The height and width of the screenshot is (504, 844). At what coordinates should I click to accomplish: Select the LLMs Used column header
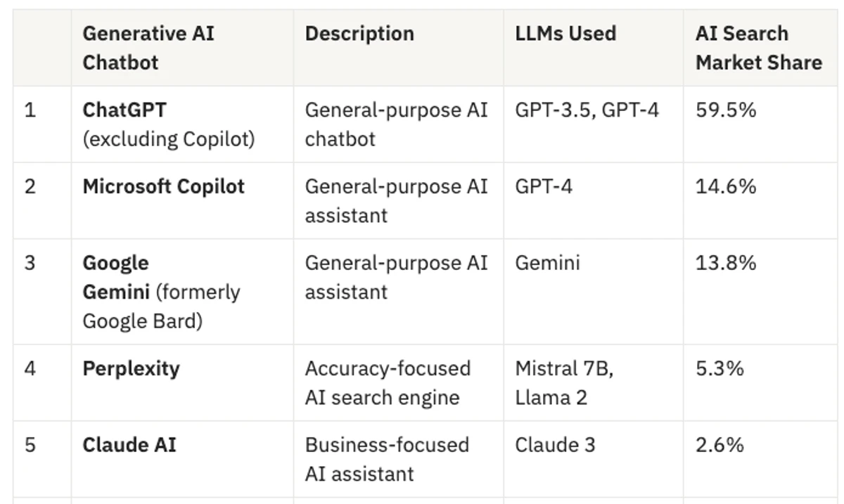[565, 34]
